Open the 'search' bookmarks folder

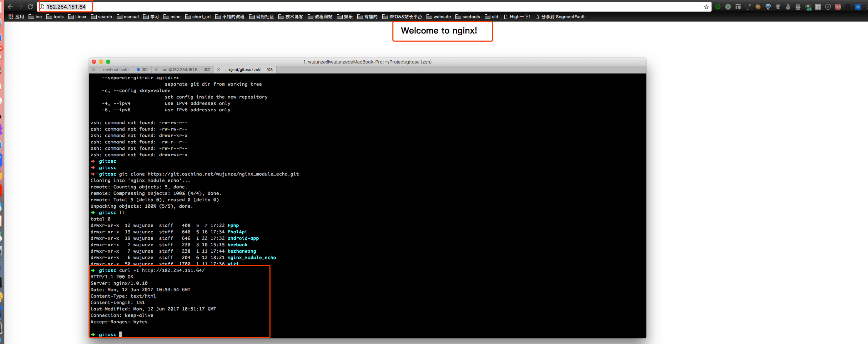click(x=102, y=17)
